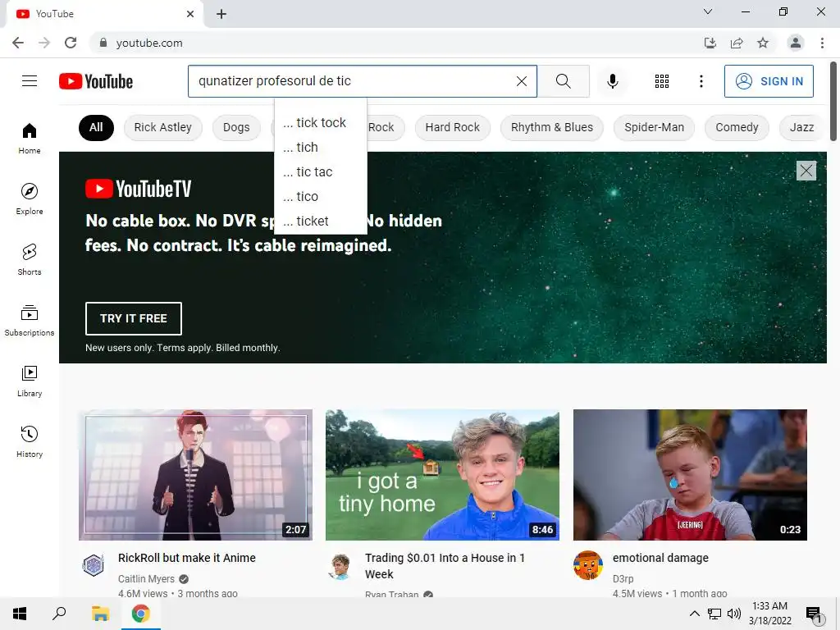Open 'i got a tiny home' thumbnail
840x630 pixels.
click(442, 475)
